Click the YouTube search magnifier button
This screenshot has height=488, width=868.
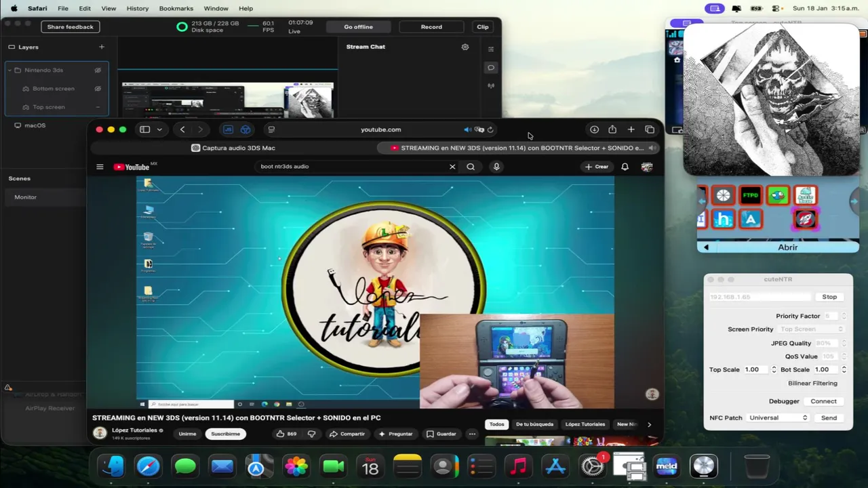pos(471,167)
